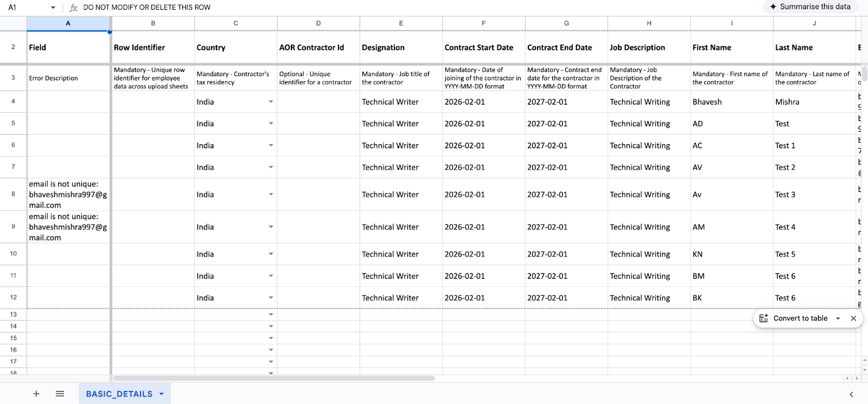Close the Convert to table popup
The width and height of the screenshot is (868, 404).
[x=853, y=318]
